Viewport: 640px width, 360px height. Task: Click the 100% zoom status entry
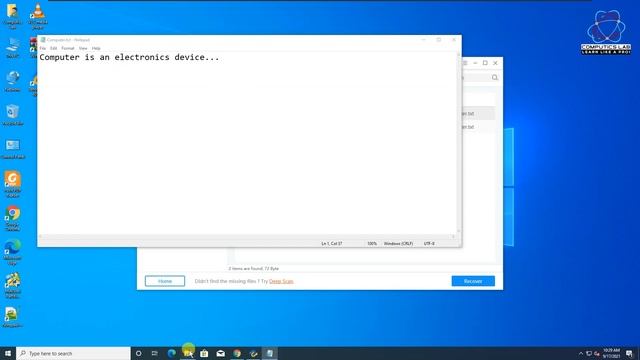point(372,244)
